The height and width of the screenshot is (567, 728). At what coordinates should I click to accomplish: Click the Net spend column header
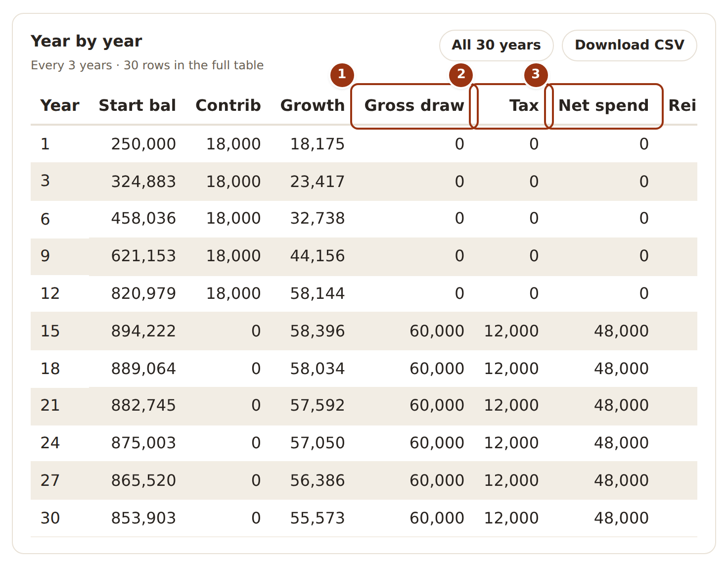coord(603,105)
